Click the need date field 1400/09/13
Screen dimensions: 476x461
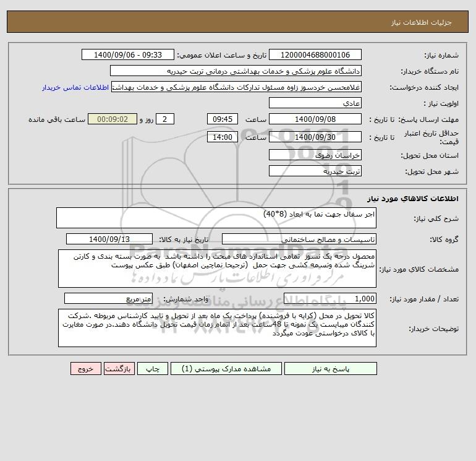[x=109, y=239]
